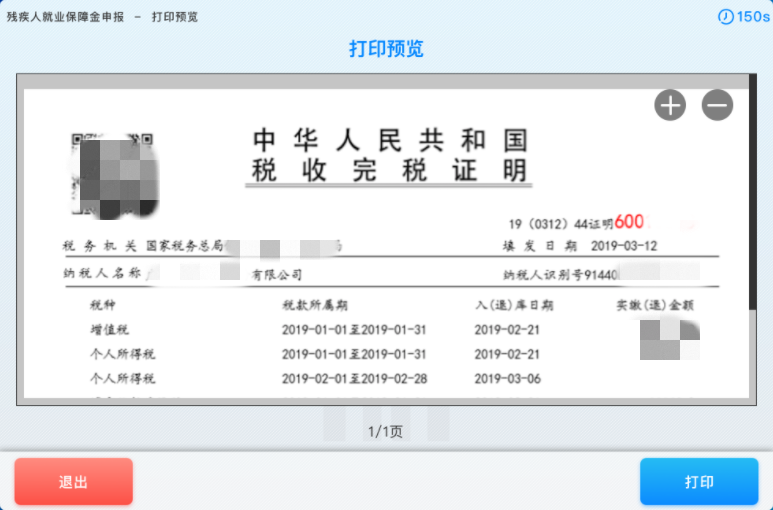Click the 税务机关 label

[100, 246]
